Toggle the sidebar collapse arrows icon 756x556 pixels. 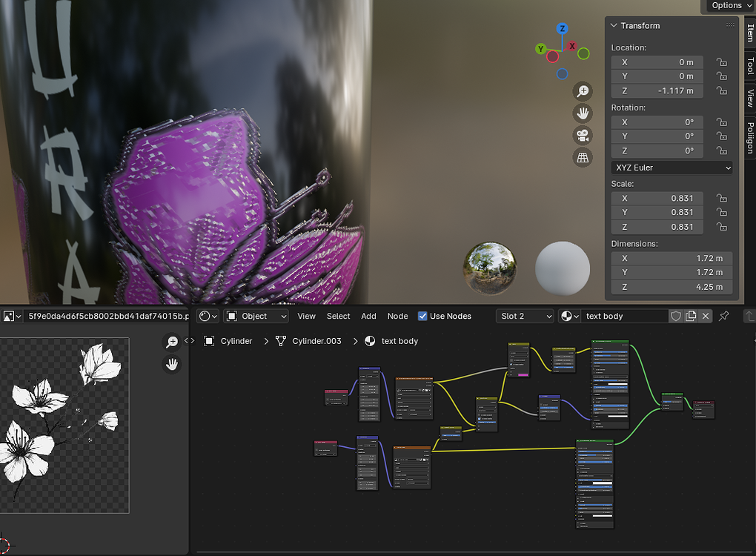190,340
